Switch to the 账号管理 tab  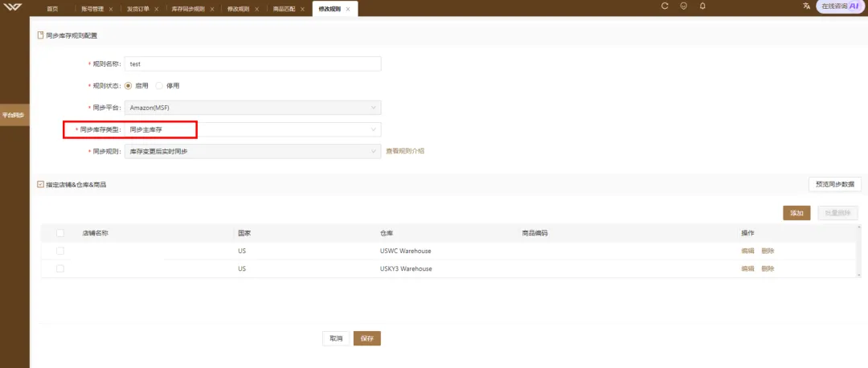point(92,10)
